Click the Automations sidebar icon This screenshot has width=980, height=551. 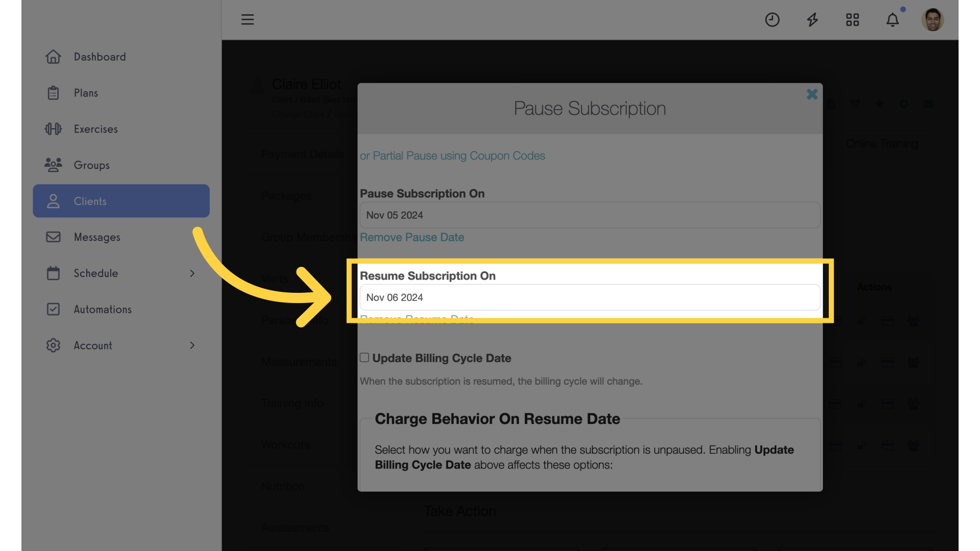pyautogui.click(x=53, y=310)
